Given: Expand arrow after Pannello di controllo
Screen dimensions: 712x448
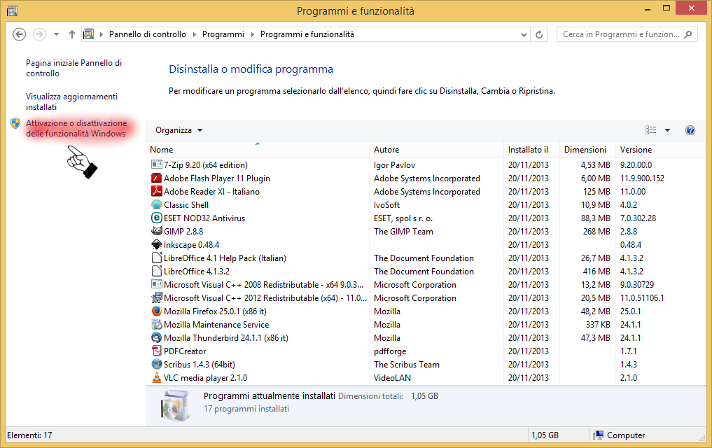Looking at the screenshot, I should (x=194, y=34).
